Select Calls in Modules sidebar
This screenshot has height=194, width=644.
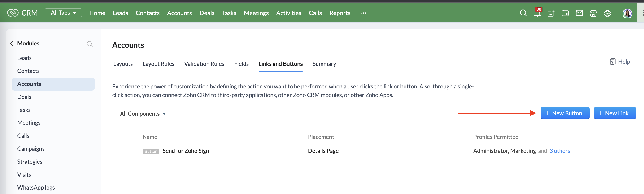(x=23, y=136)
